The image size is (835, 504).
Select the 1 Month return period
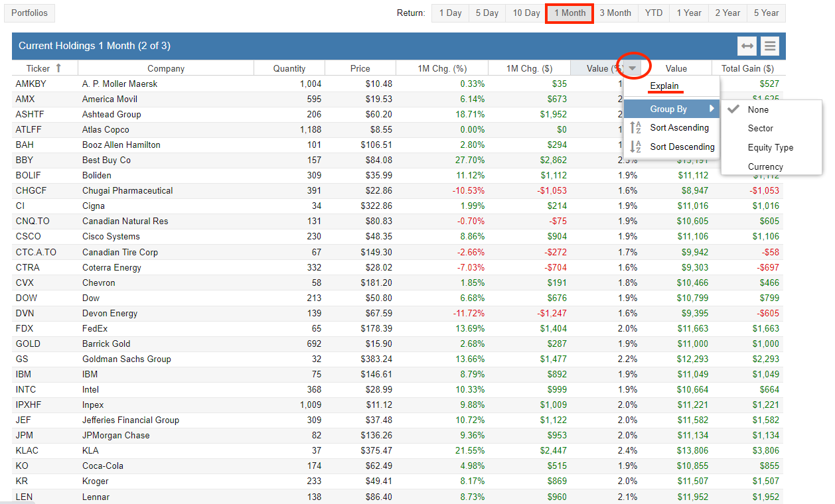[570, 13]
